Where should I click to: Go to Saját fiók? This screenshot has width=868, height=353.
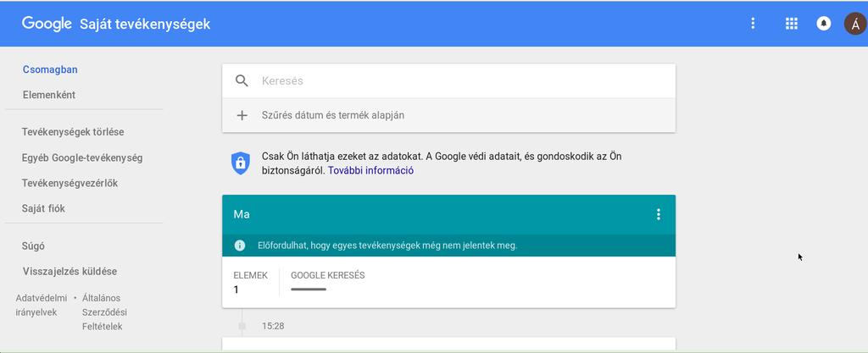pos(43,209)
